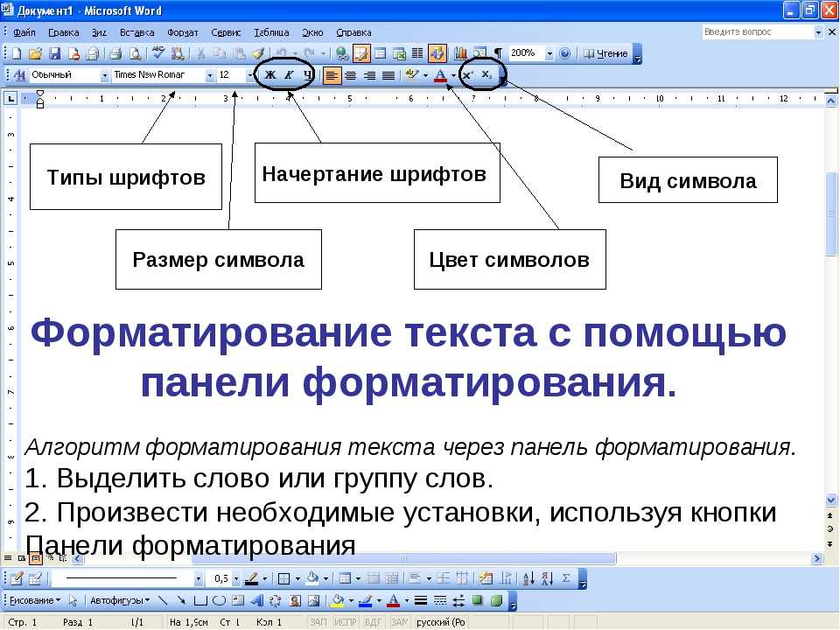Image resolution: width=840 pixels, height=630 pixels.
Task: Toggle show paragraph marks (¶)
Action: pyautogui.click(x=498, y=53)
